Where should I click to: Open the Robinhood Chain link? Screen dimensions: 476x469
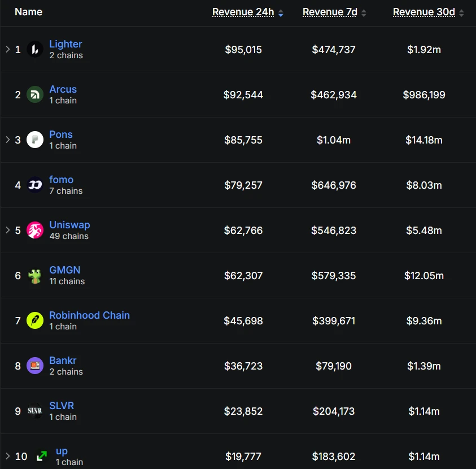tap(90, 315)
